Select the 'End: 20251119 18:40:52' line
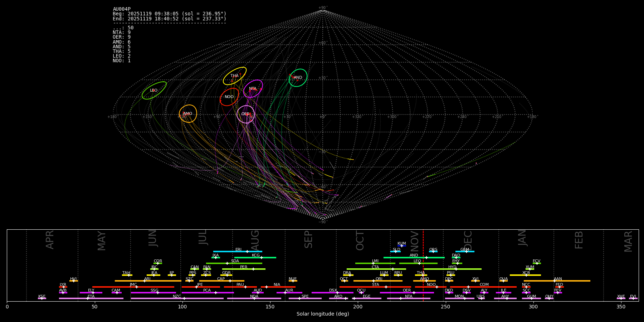This screenshot has height=322, width=644. point(170,19)
